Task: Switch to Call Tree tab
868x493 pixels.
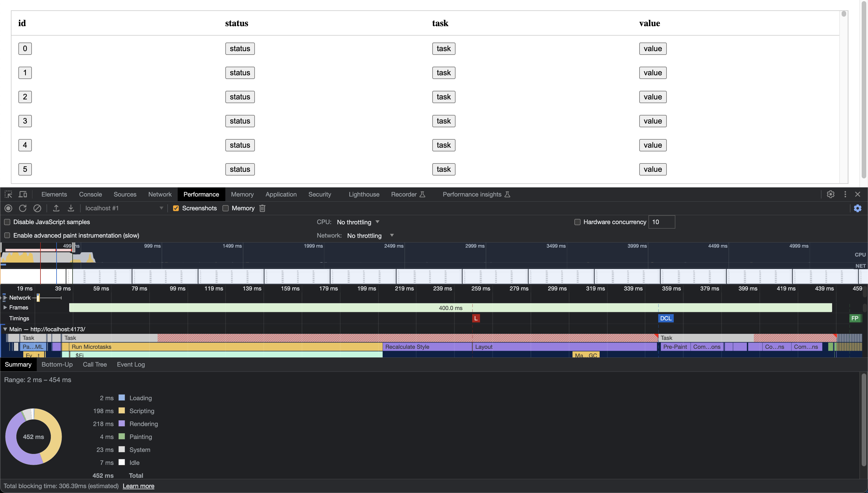Action: pos(95,365)
